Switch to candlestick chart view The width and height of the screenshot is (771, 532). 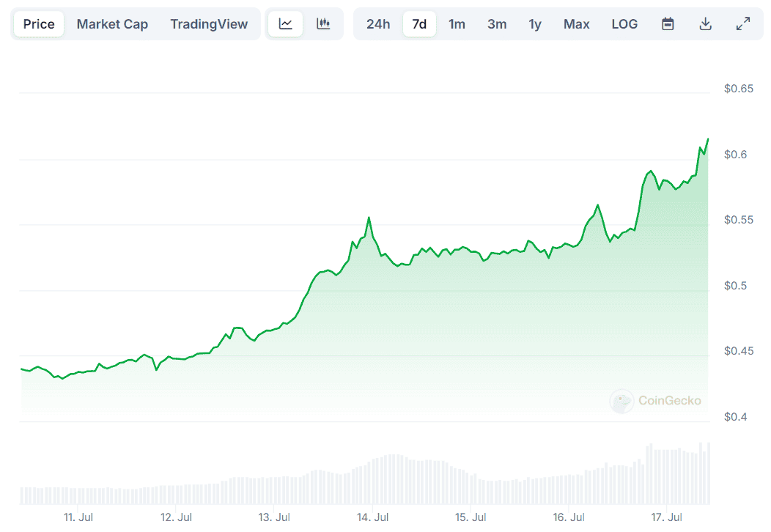(323, 24)
